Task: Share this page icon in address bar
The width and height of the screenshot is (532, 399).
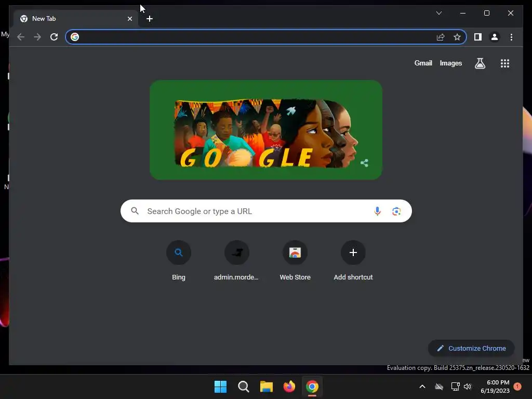Action: [x=441, y=37]
